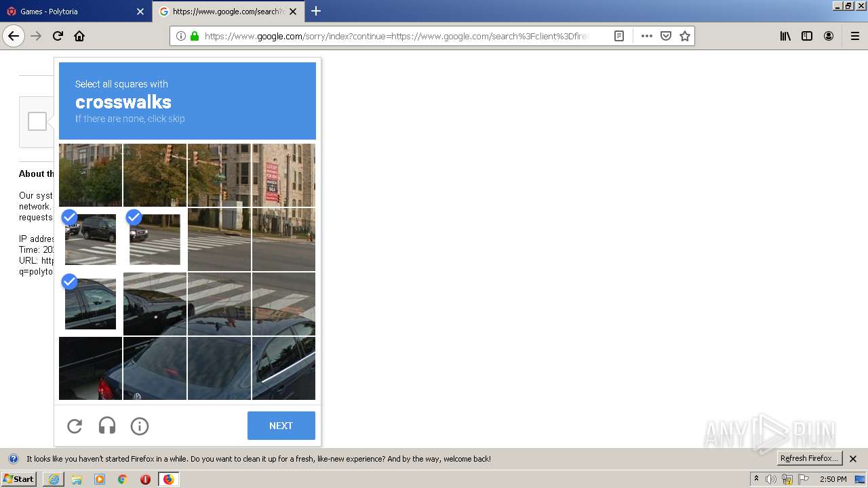Open the Firefox hamburger menu

coord(855,36)
